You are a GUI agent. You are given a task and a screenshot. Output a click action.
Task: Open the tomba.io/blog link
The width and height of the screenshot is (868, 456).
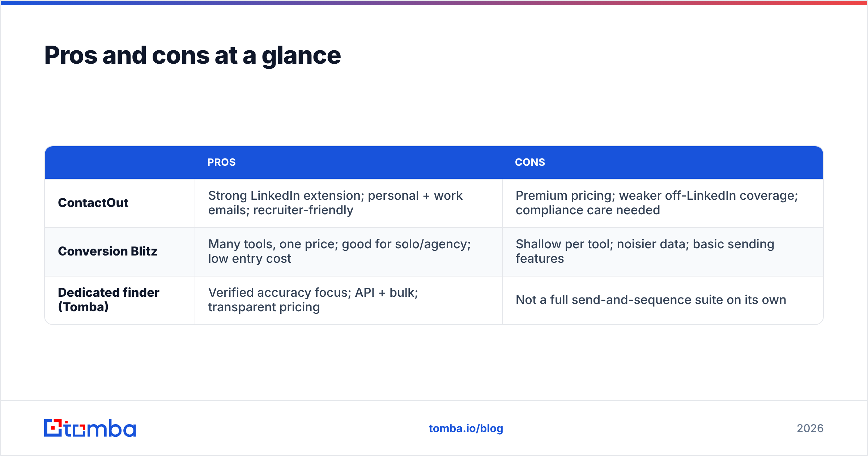[x=466, y=428]
